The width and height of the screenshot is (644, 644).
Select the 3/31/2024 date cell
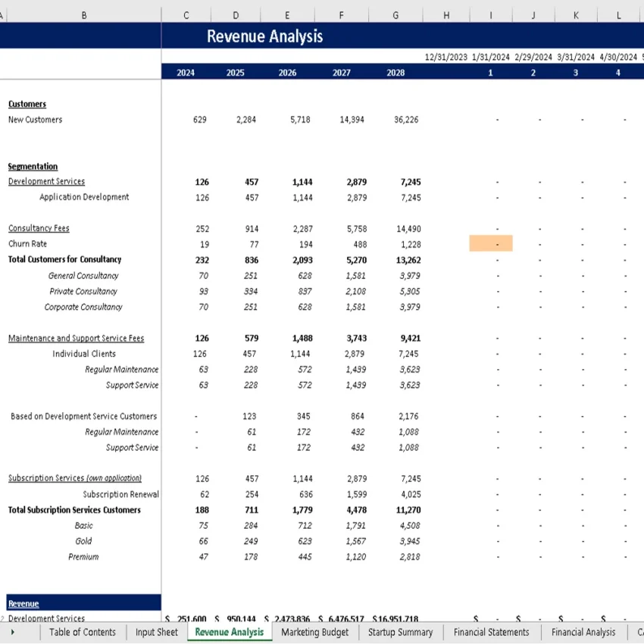576,57
